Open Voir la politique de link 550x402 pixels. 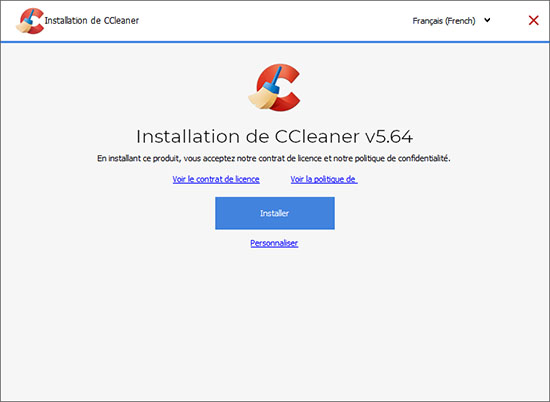coord(324,179)
